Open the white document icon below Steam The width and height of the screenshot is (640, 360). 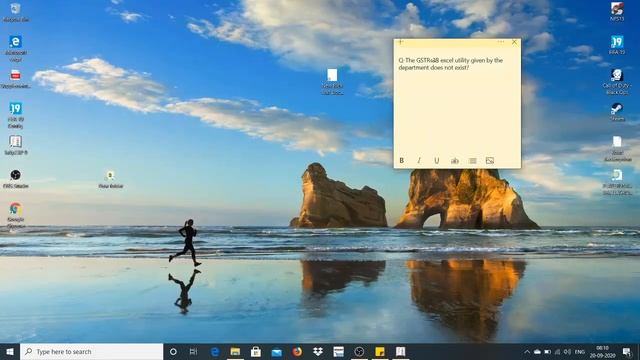click(x=617, y=149)
